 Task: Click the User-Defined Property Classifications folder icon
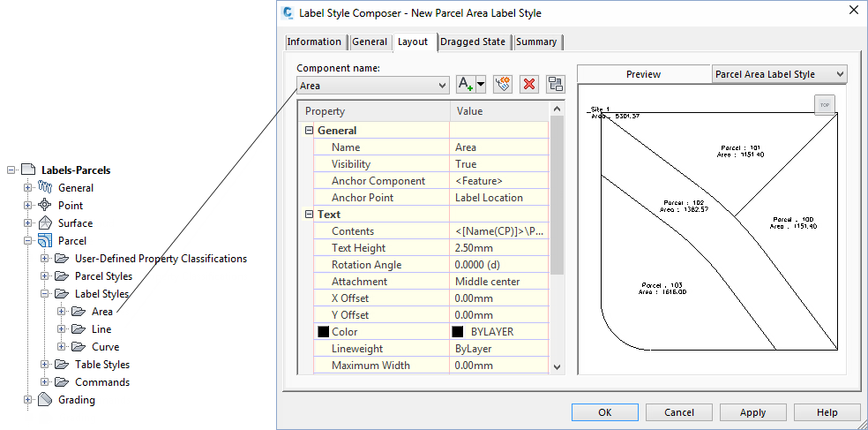tap(62, 258)
